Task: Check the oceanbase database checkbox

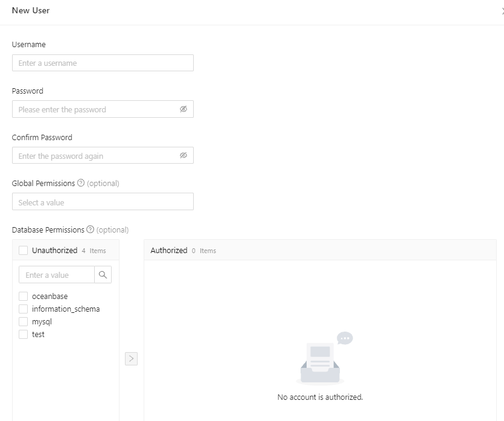Action: pyautogui.click(x=24, y=297)
